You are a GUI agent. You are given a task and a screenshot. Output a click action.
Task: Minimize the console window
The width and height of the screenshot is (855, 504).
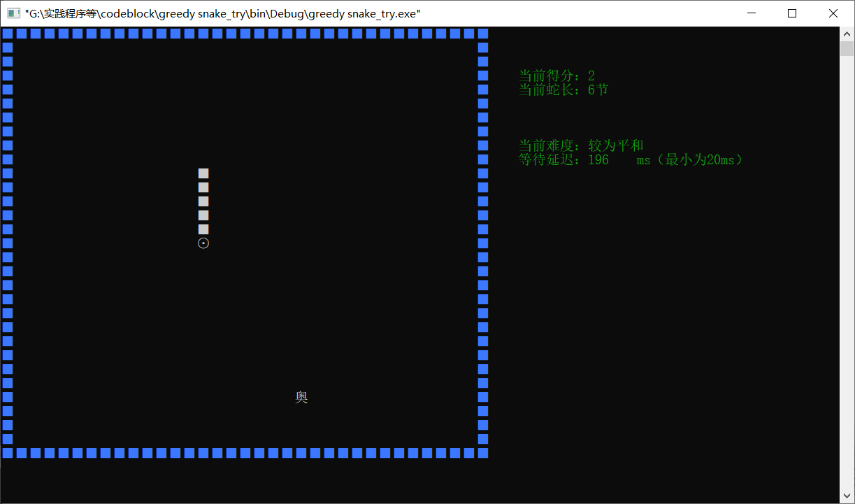coord(752,13)
